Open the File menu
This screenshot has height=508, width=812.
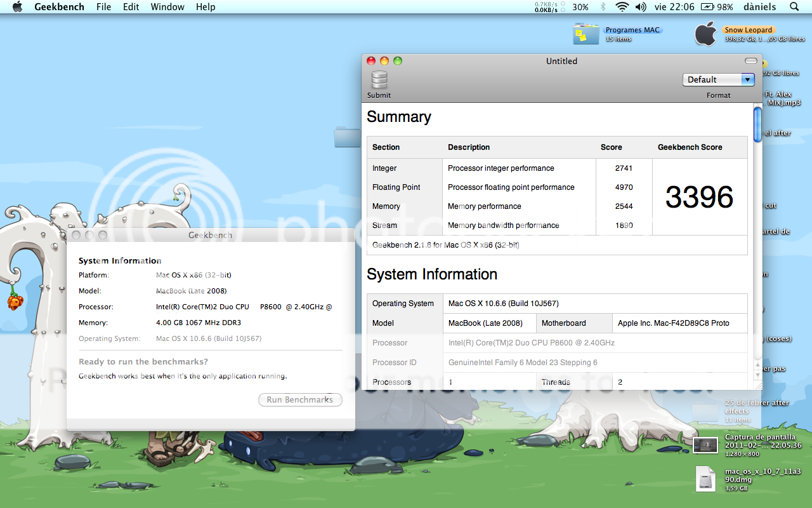104,7
